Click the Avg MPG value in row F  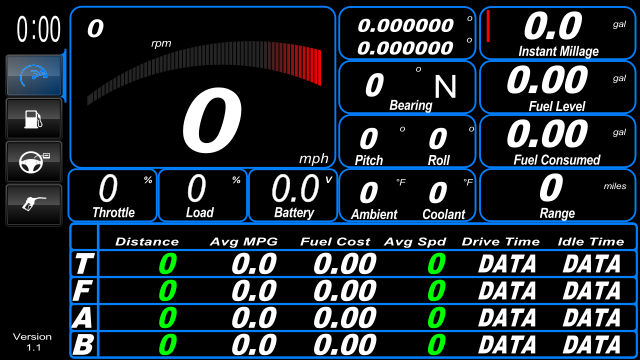[x=254, y=291]
